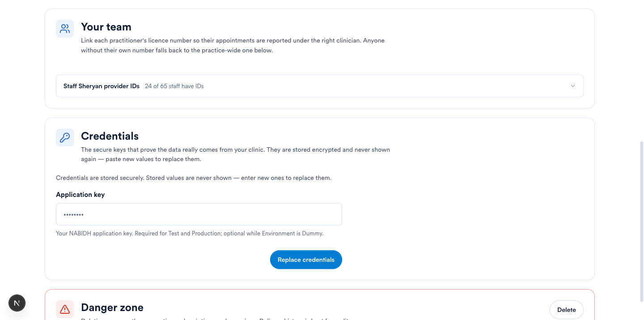Open the Staff Sheryan provider IDs row
This screenshot has width=644, height=320.
[320, 86]
